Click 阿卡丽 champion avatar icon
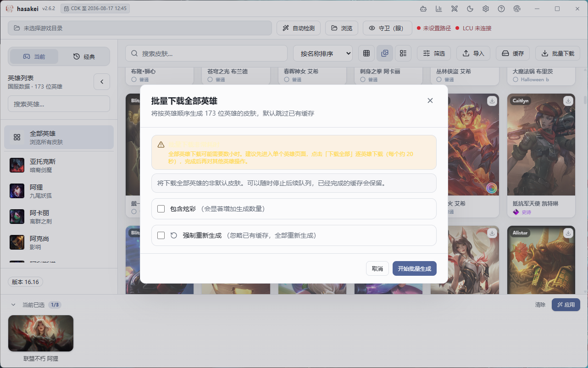The height and width of the screenshot is (368, 588). point(17,217)
